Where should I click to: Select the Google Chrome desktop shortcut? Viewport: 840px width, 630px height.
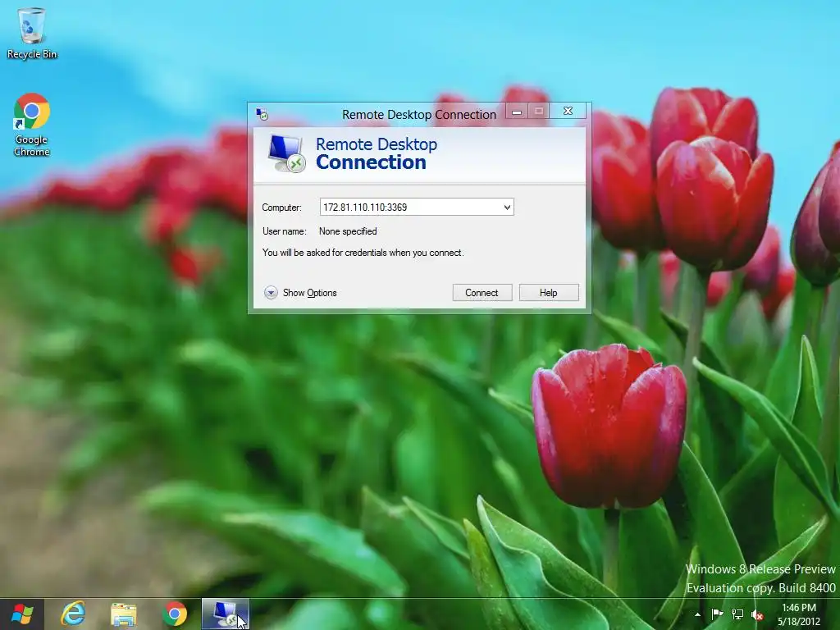coord(32,125)
